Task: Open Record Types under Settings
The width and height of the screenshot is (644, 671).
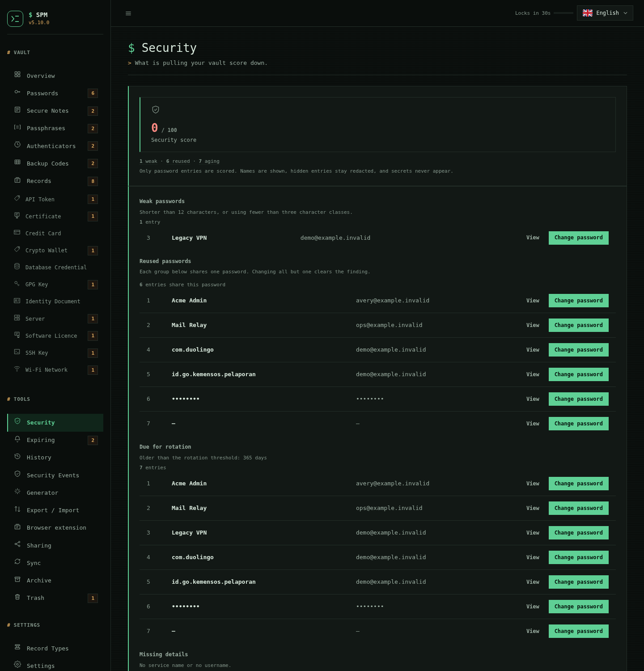Action: pos(55,648)
